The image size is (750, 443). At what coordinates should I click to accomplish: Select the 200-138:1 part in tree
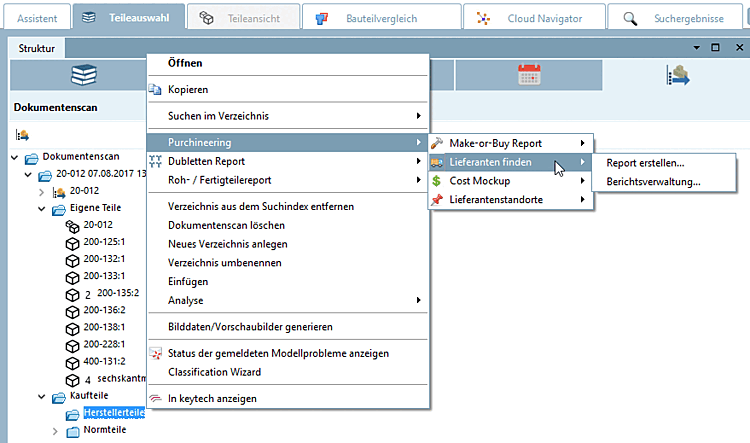(x=103, y=327)
